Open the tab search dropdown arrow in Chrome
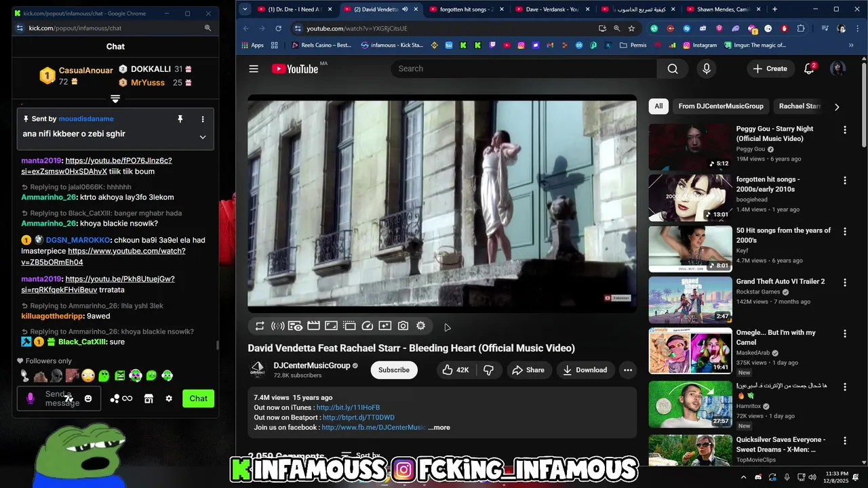 tap(245, 9)
